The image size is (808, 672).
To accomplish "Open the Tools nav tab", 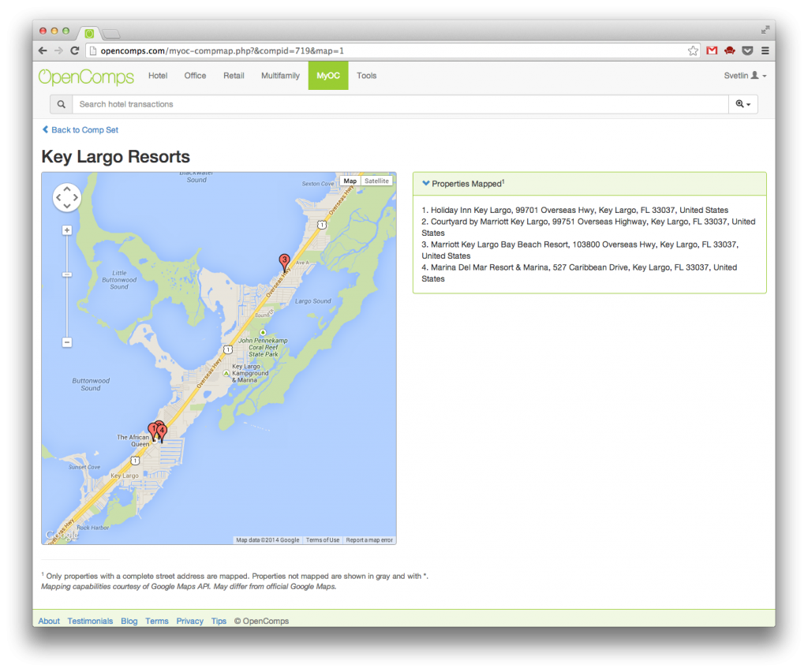I will coord(366,76).
